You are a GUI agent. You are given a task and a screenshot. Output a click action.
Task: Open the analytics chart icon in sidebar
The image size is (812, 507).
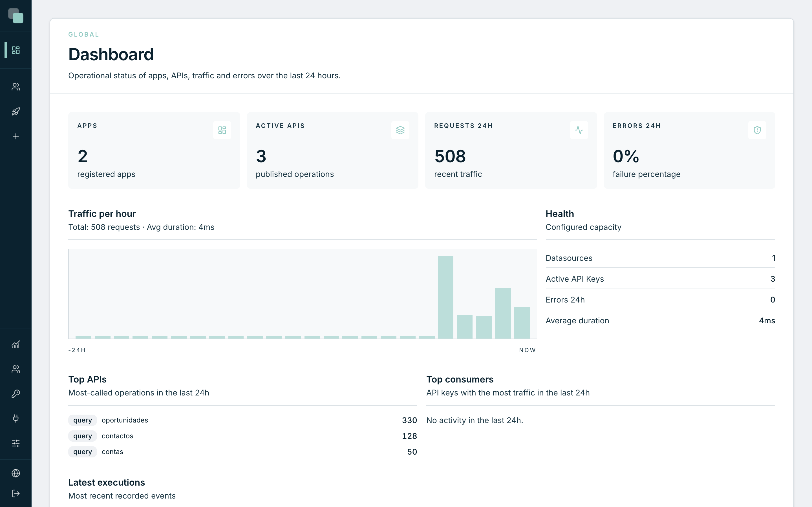(16, 344)
